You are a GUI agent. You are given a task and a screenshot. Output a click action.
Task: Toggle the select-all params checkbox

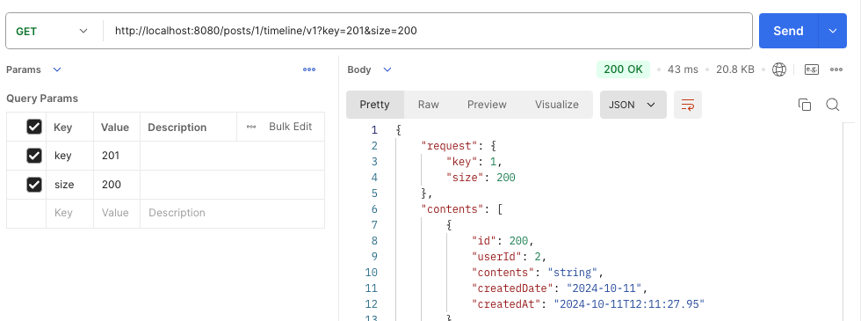coord(34,127)
